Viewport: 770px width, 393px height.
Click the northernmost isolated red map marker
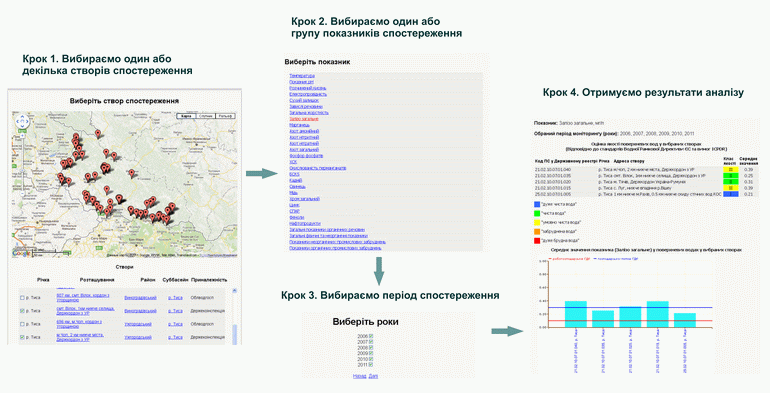pyautogui.click(x=98, y=134)
